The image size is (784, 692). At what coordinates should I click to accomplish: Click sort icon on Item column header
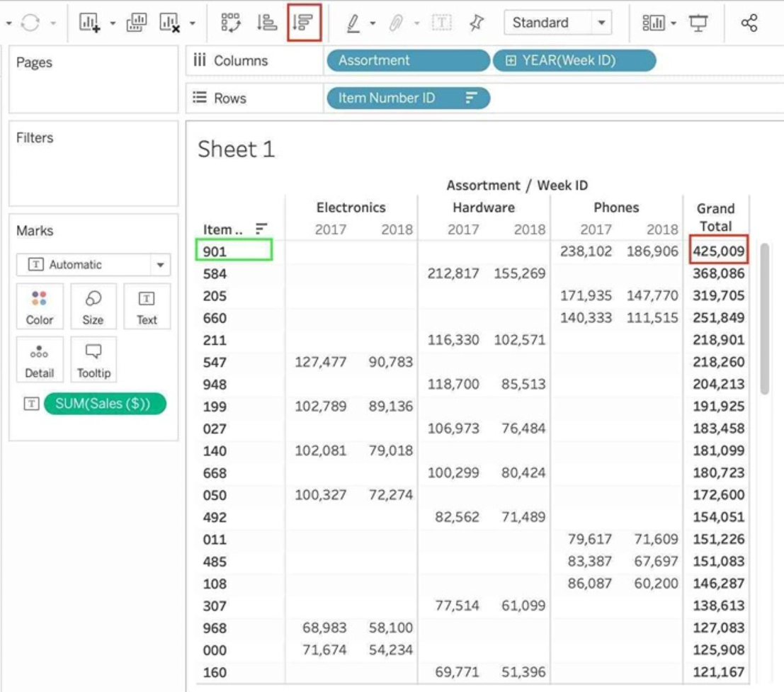pyautogui.click(x=261, y=228)
